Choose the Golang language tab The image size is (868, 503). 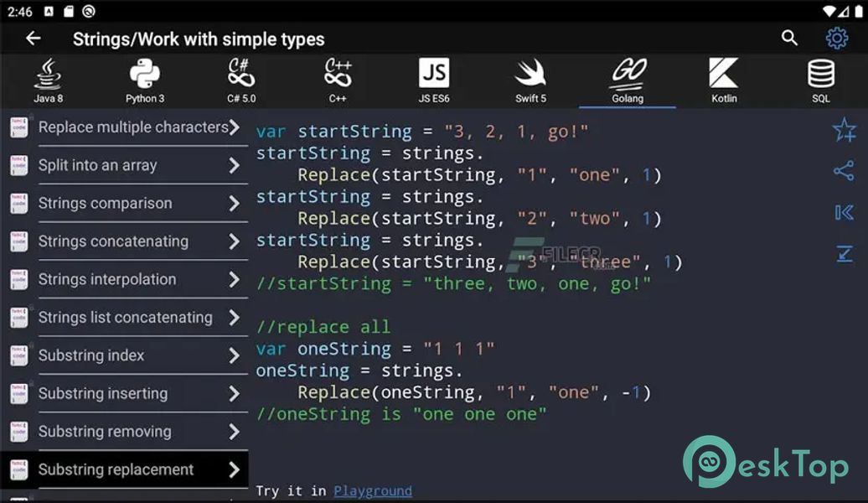point(628,80)
